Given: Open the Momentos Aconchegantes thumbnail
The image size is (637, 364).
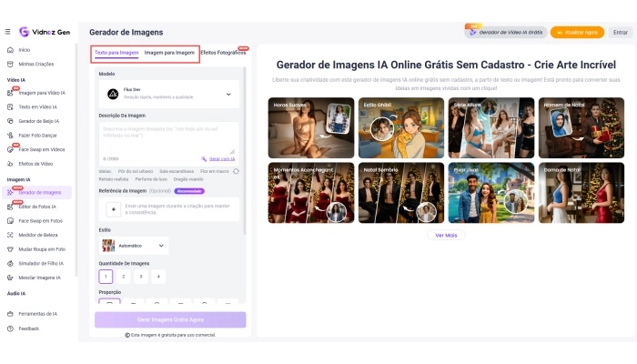Looking at the screenshot, I should [x=311, y=193].
